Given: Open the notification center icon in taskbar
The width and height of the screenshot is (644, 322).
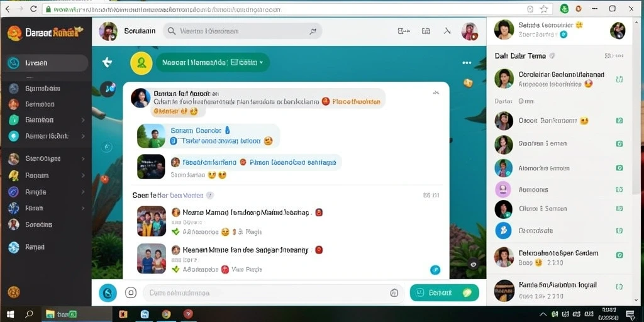Looking at the screenshot, I should coord(630,314).
